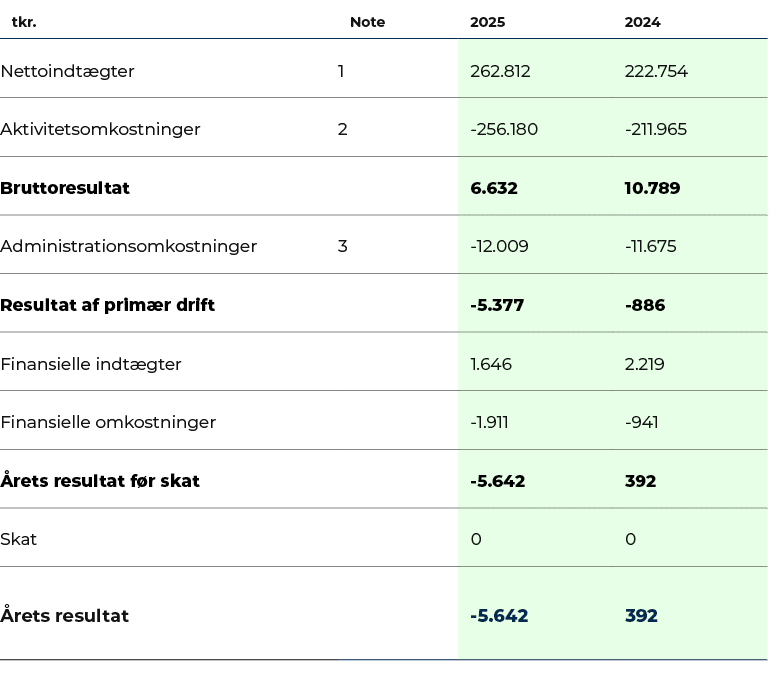Viewport: 776px width, 684px height.
Task: Select the value -11.675
Action: coord(650,246)
